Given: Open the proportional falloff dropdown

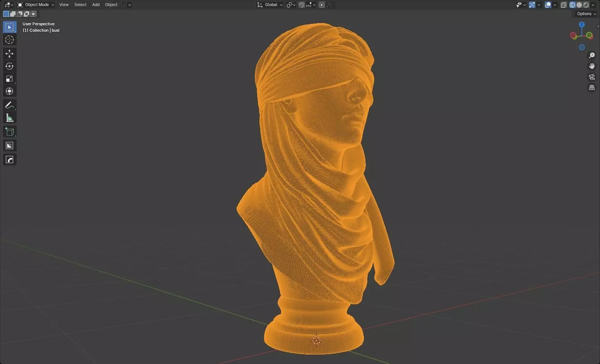Looking at the screenshot, I should click(331, 5).
